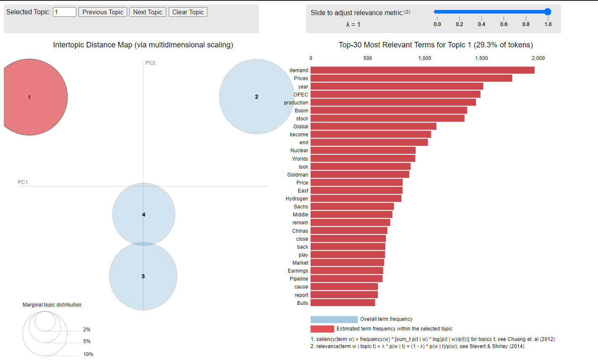Click the 'Boom' term label

pos(301,111)
